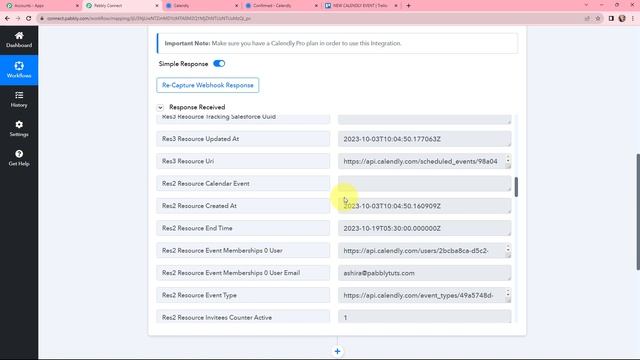
Task: Click the Invitees Counter Active value 1
Action: 424,317
